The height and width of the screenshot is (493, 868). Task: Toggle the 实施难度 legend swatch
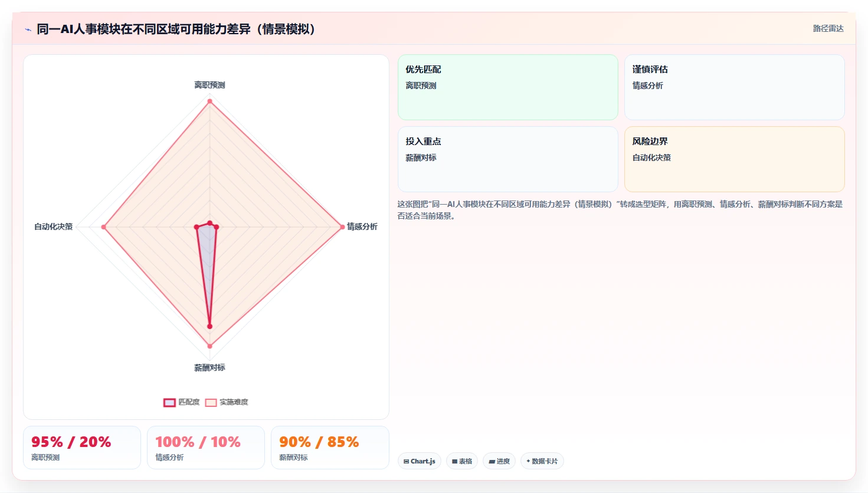click(211, 402)
